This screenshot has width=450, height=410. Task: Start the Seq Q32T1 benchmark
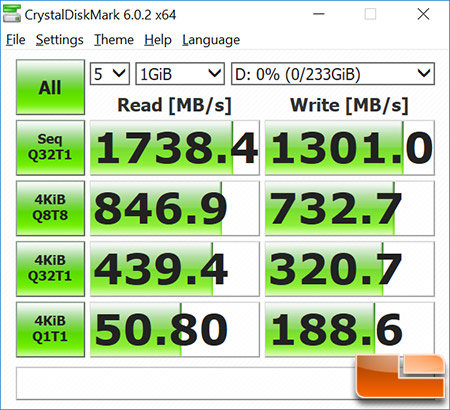click(x=50, y=148)
